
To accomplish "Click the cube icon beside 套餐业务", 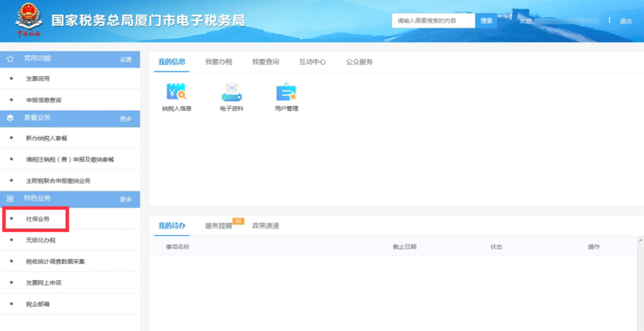I will point(10,118).
